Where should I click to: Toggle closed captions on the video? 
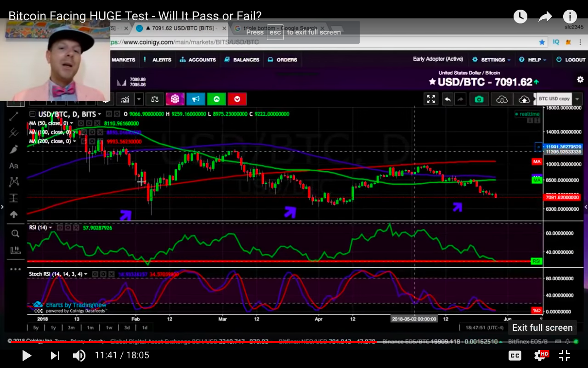pyautogui.click(x=515, y=355)
